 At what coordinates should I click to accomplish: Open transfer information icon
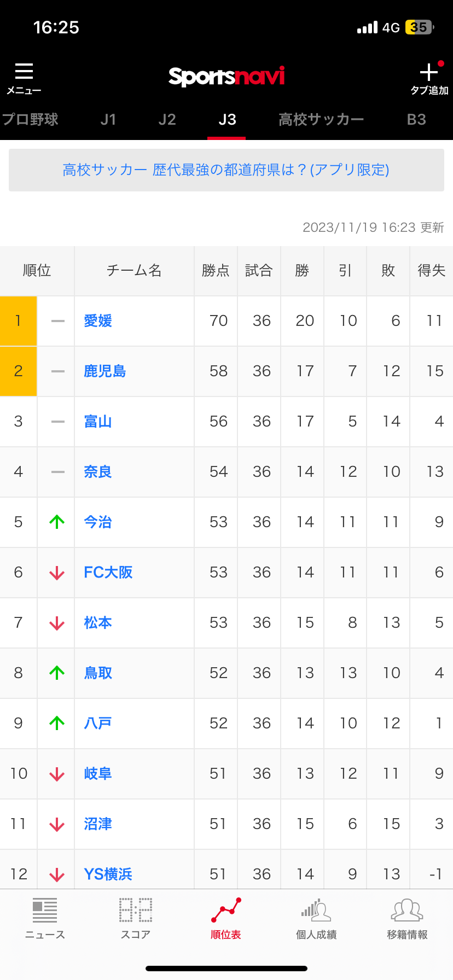(407, 912)
